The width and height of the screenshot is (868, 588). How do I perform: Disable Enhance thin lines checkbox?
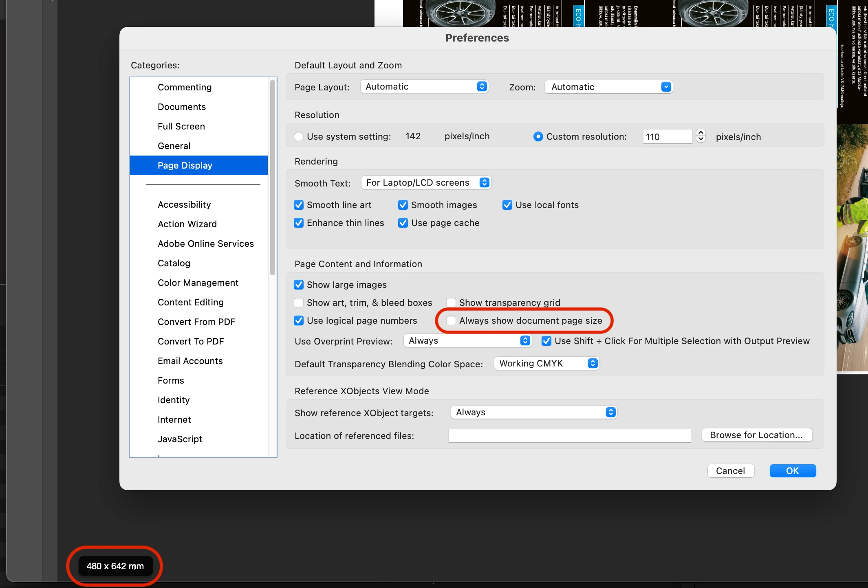pyautogui.click(x=299, y=223)
